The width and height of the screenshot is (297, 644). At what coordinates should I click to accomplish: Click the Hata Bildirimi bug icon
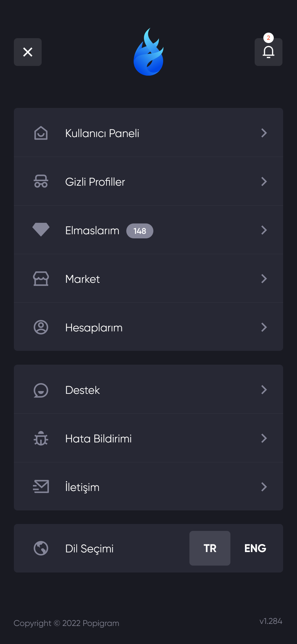click(41, 438)
